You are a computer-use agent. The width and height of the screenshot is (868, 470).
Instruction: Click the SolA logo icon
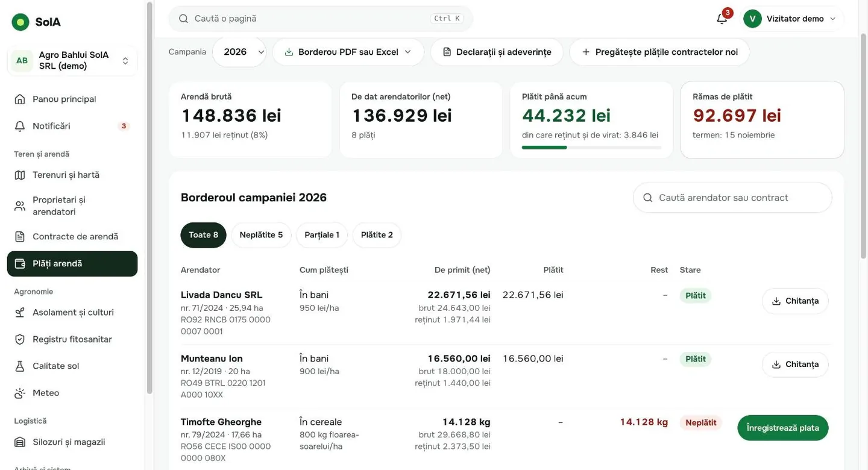[x=20, y=22]
